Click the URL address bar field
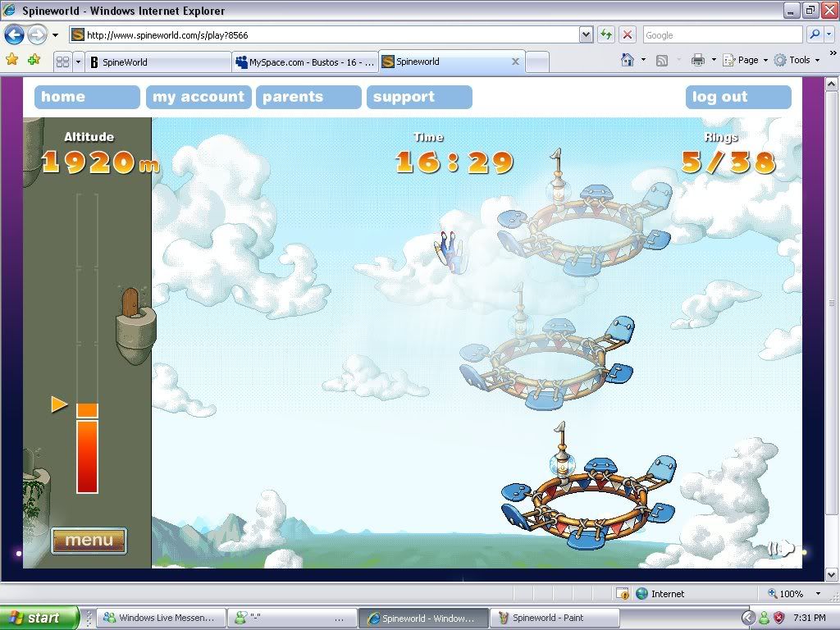 pos(324,35)
